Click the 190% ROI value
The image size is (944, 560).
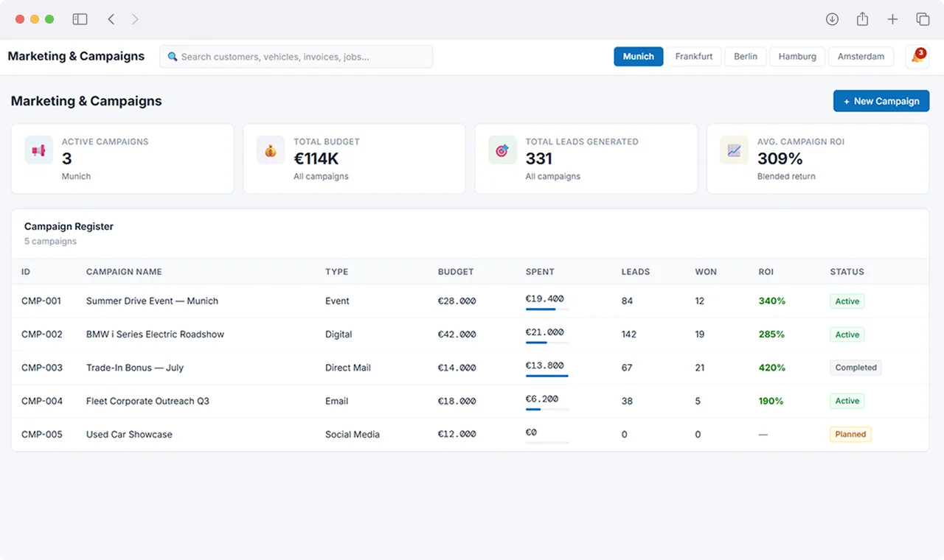[771, 401]
